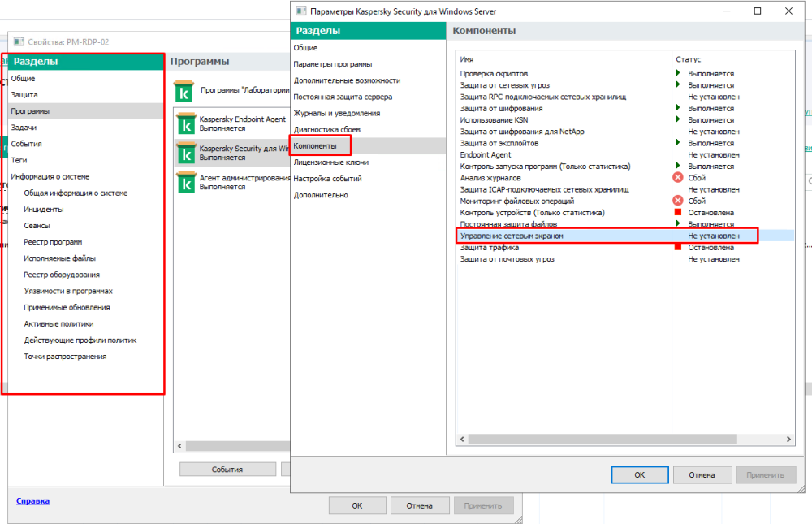812x524 pixels.
Task: Open the Справка help link
Action: point(32,500)
